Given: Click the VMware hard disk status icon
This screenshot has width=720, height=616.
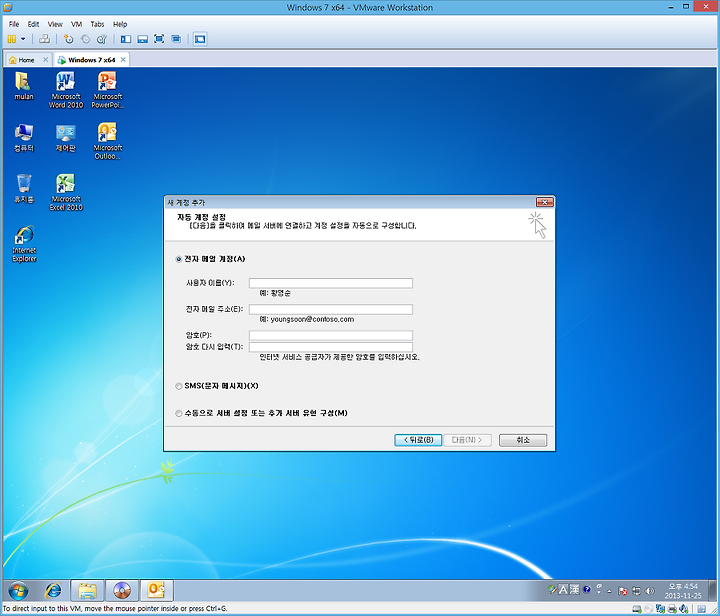Looking at the screenshot, I should [x=637, y=610].
